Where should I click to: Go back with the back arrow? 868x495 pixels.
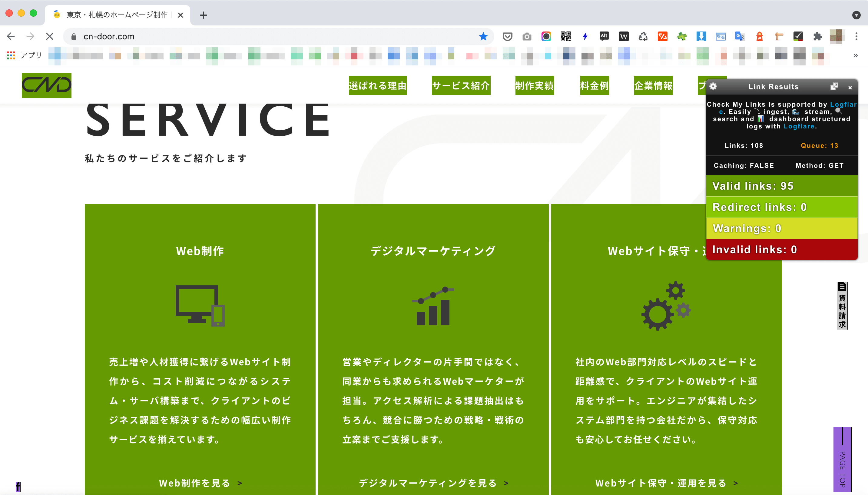pos(11,36)
